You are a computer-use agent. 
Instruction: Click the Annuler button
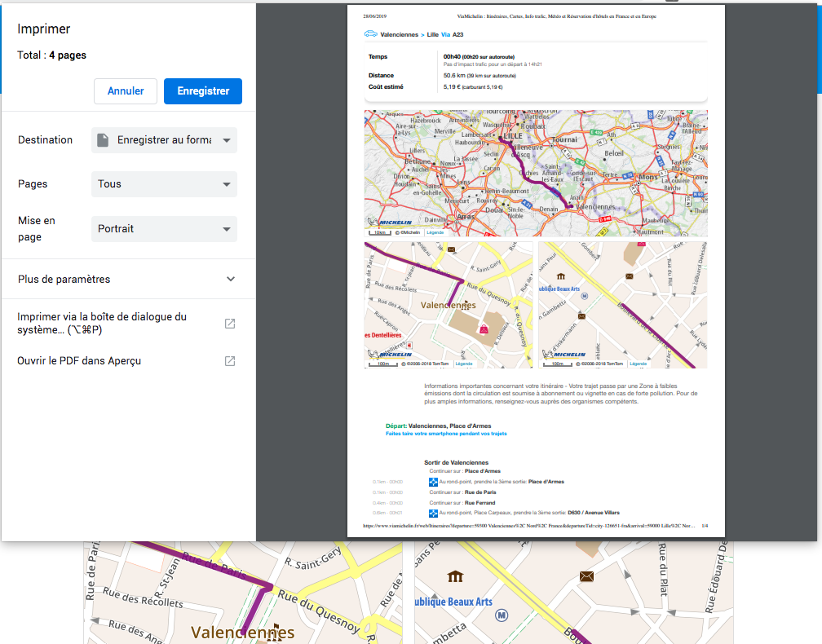(x=126, y=91)
